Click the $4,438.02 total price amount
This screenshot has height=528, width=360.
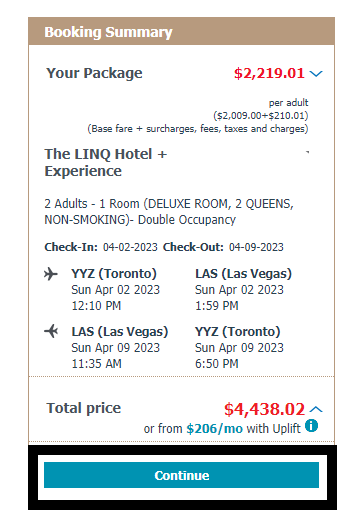point(265,409)
